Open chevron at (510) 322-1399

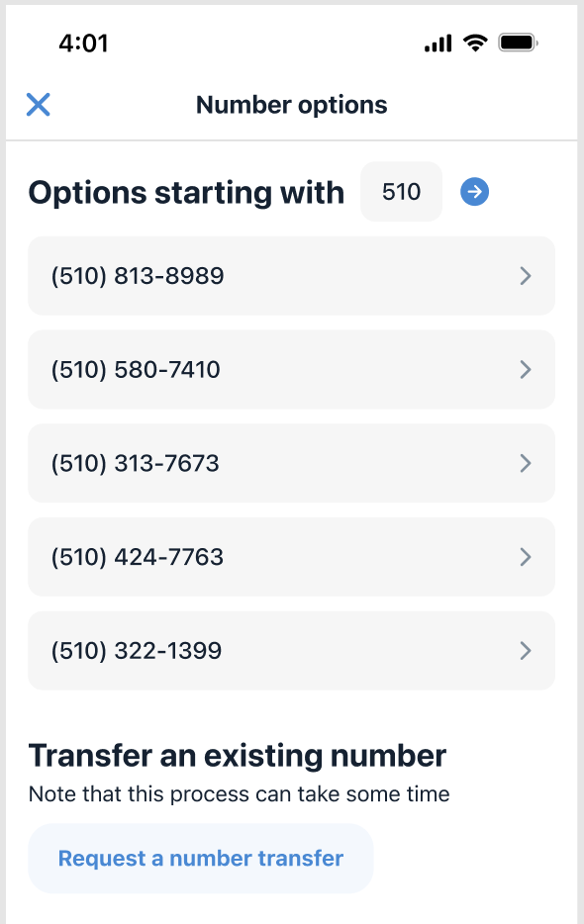coord(526,651)
